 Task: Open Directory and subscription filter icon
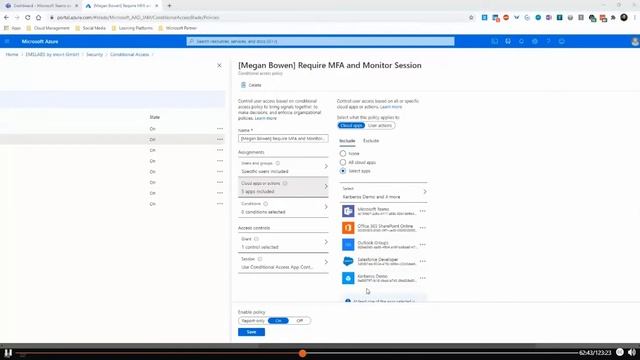click(x=508, y=41)
